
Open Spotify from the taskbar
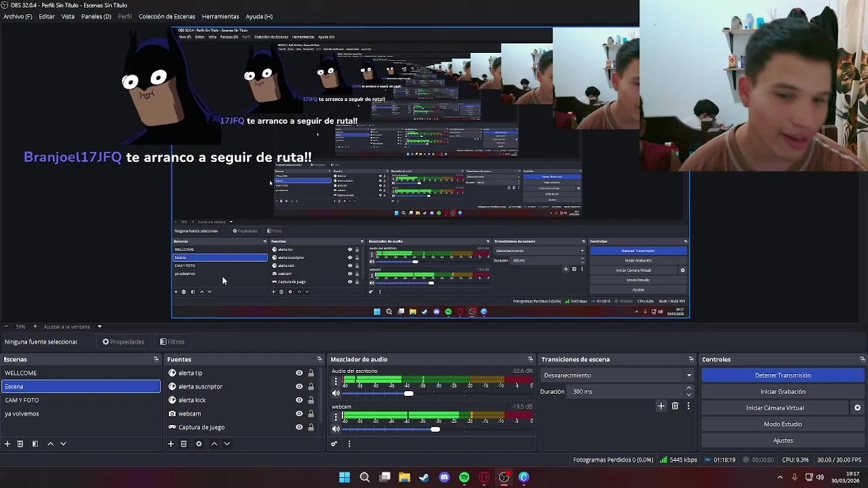tap(464, 477)
